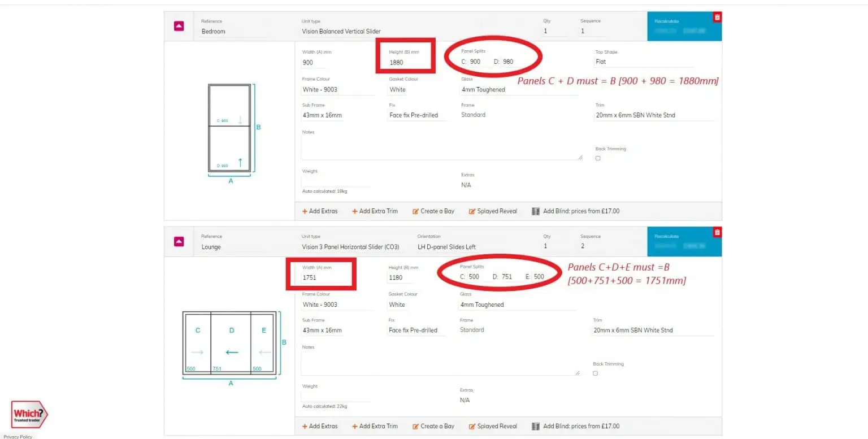Add a blind to the Lounge unit
Screen dimensions: 868x439
(575, 427)
